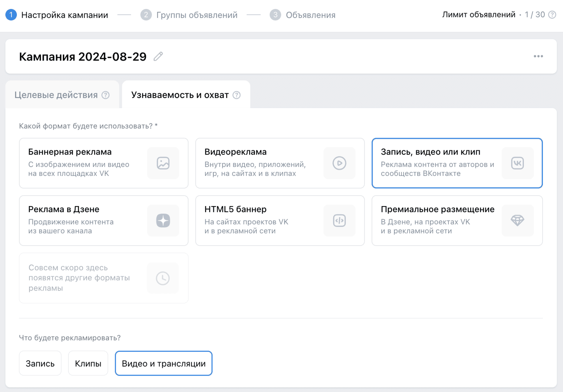Screen dimensions: 563x392
Task: Click step 3 number circle
Action: click(275, 15)
